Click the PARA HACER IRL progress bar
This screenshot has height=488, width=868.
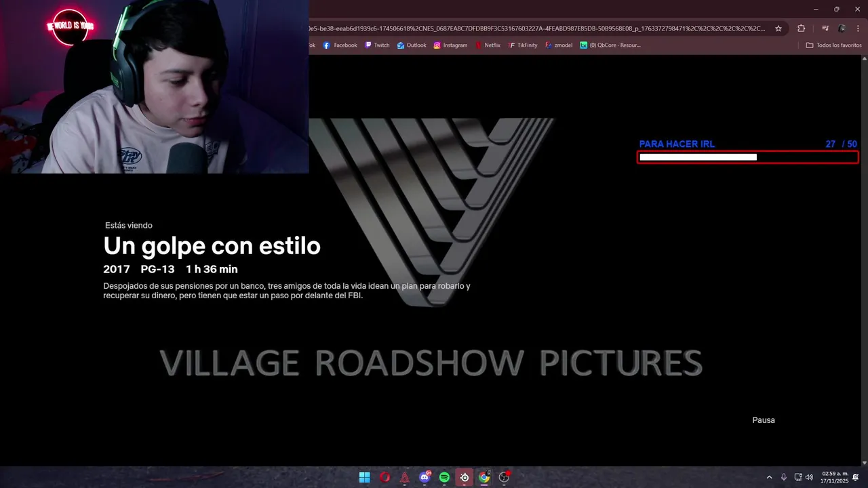tap(747, 157)
